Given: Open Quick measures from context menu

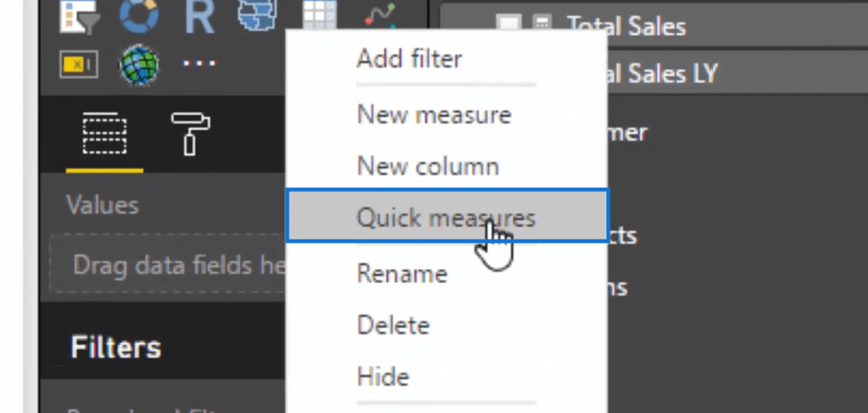Looking at the screenshot, I should pos(447,216).
